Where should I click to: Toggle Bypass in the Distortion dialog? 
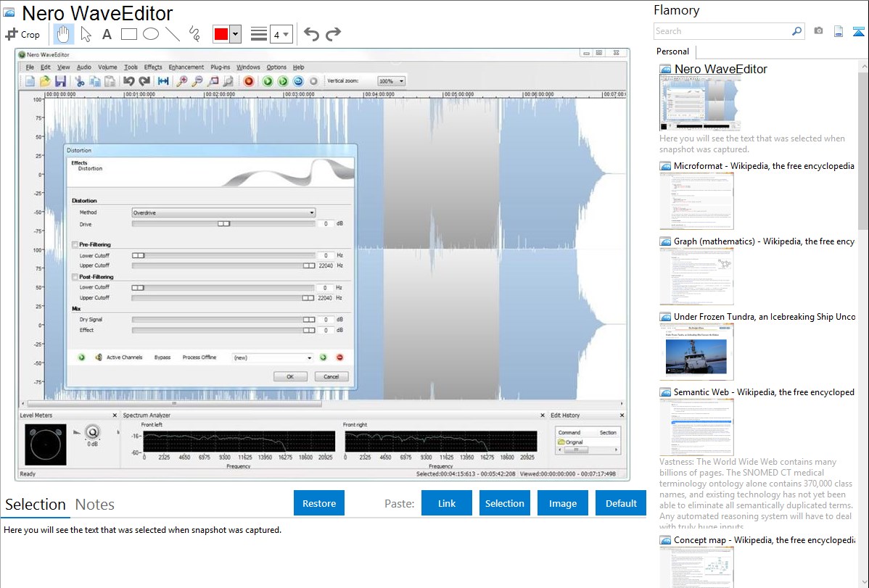[x=162, y=357]
